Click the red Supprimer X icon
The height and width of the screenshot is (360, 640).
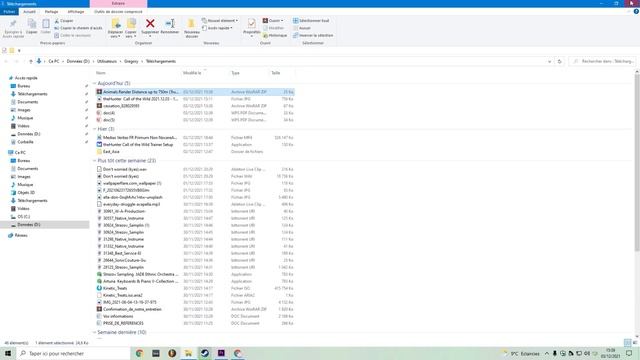tap(150, 24)
